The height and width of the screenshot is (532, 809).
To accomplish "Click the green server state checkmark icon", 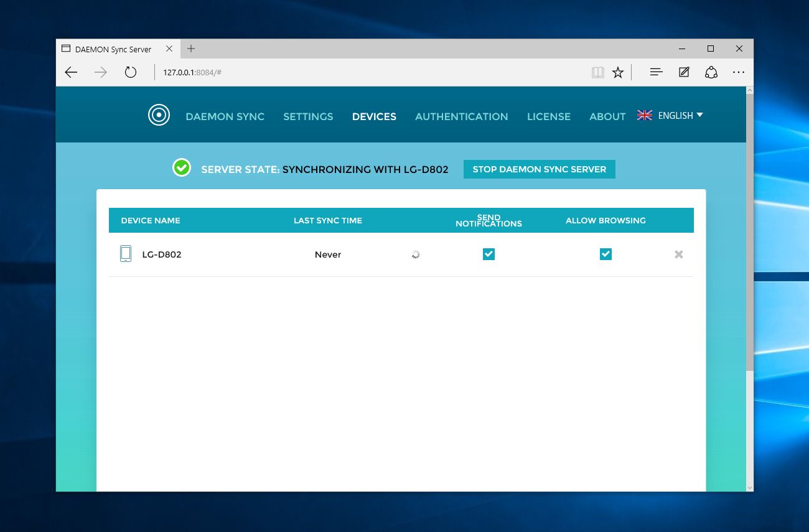I will [181, 167].
